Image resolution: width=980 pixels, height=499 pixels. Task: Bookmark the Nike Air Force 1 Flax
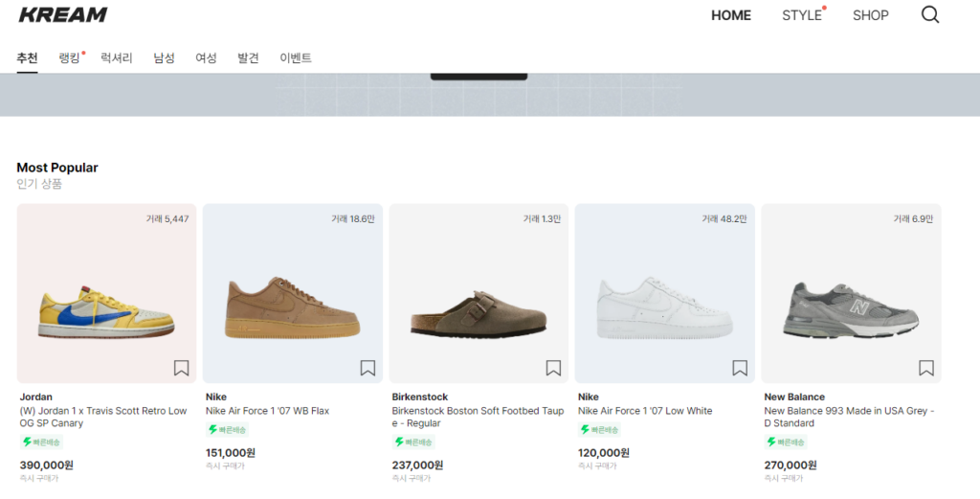(x=367, y=368)
